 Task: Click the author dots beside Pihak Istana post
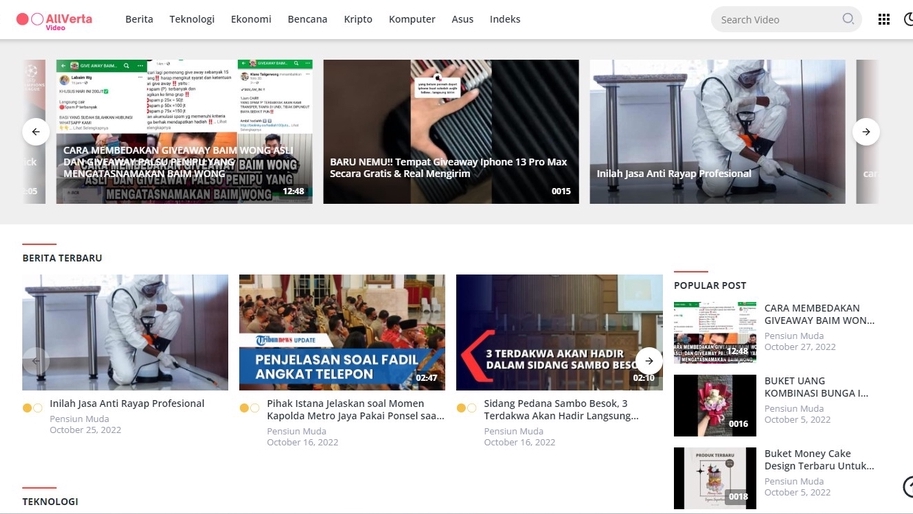click(x=250, y=408)
